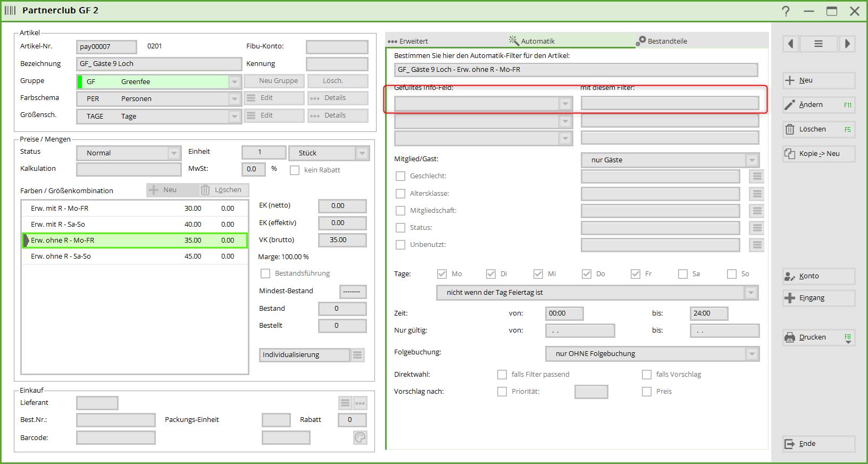Go to the previous article with left arrow

pos(791,44)
